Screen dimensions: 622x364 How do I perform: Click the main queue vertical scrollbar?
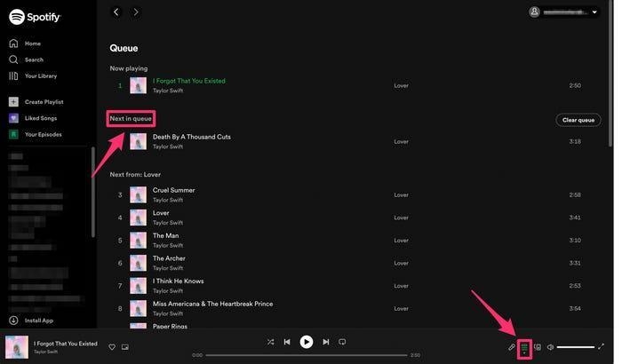coord(610,74)
